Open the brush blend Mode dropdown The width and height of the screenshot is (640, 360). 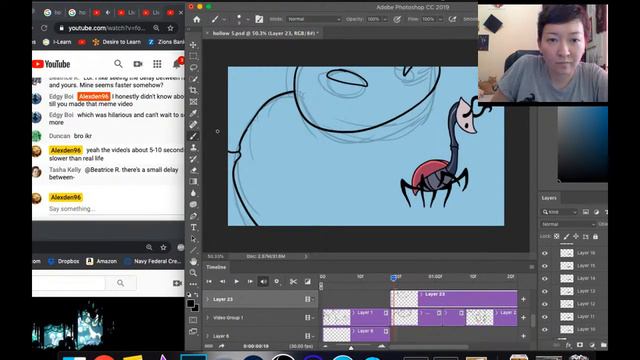[313, 19]
